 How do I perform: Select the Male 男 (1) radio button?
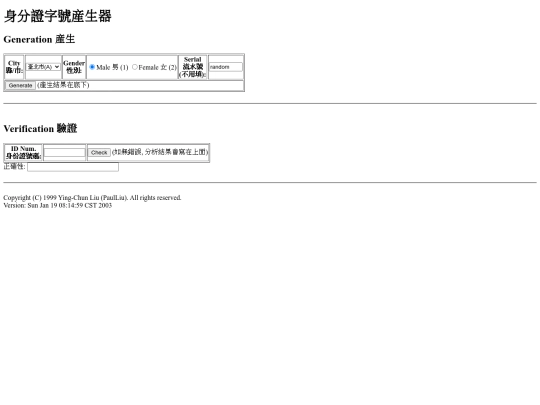click(x=92, y=67)
